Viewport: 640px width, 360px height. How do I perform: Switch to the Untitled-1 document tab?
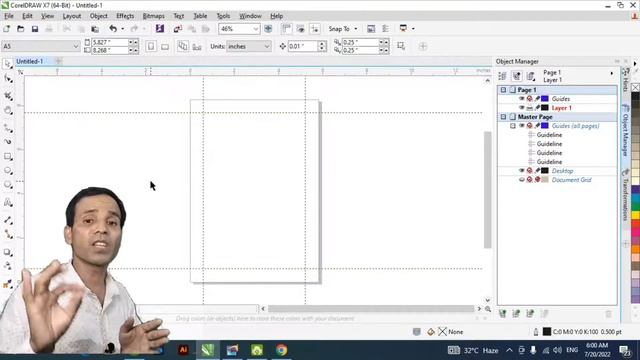pos(30,61)
